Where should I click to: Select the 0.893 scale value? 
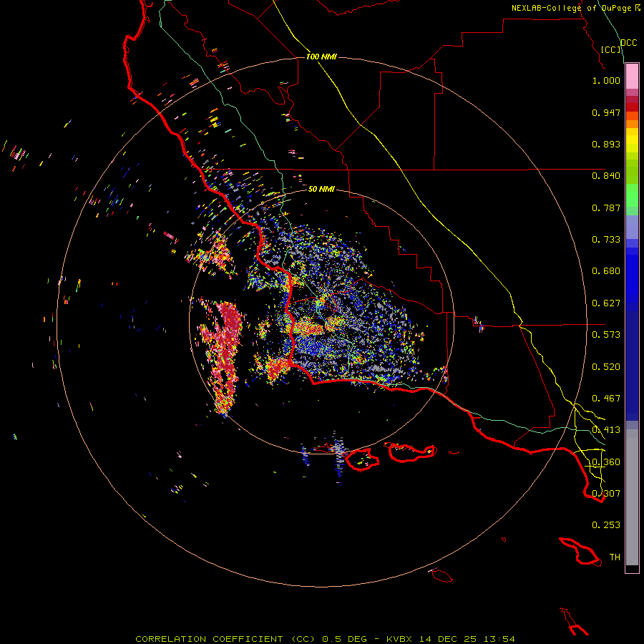point(606,144)
